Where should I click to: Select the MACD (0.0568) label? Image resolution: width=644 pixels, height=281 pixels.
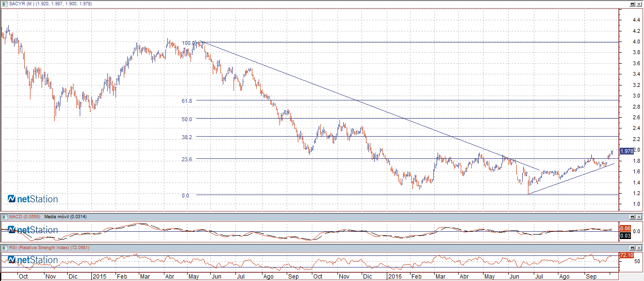(x=25, y=217)
